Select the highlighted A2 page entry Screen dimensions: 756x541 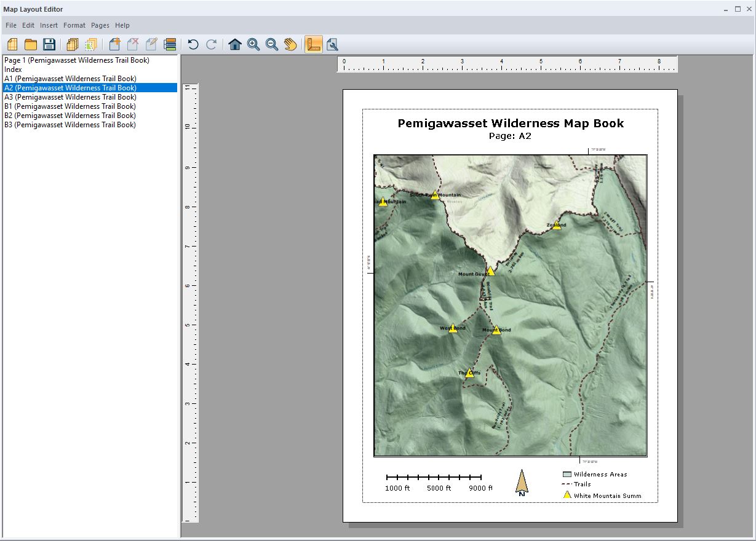point(90,88)
